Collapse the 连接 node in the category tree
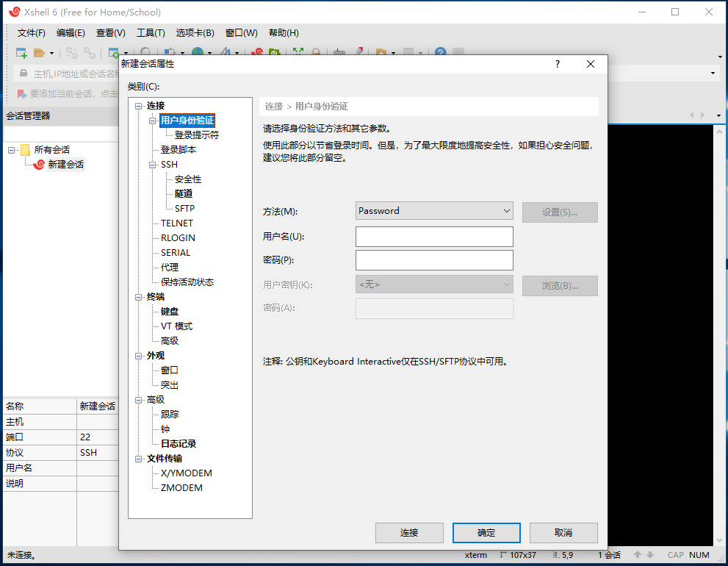Image resolution: width=728 pixels, height=566 pixels. pyautogui.click(x=138, y=106)
